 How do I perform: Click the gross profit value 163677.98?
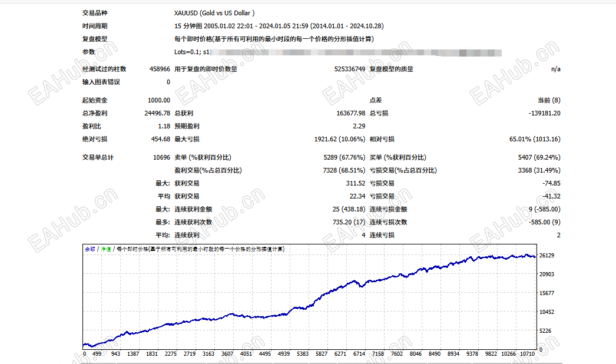(x=351, y=113)
